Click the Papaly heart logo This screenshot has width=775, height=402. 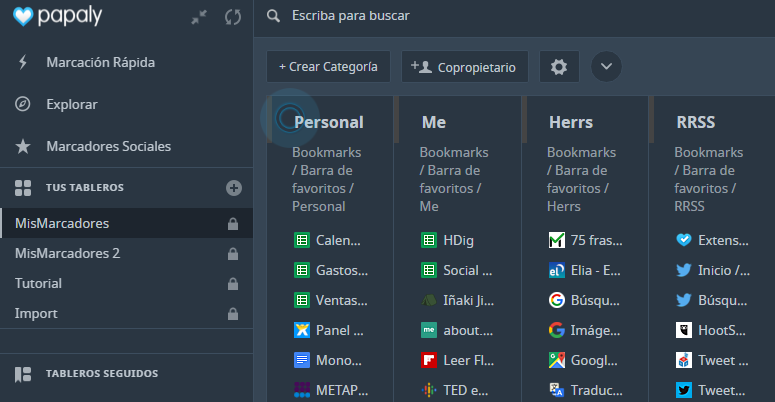(23, 16)
